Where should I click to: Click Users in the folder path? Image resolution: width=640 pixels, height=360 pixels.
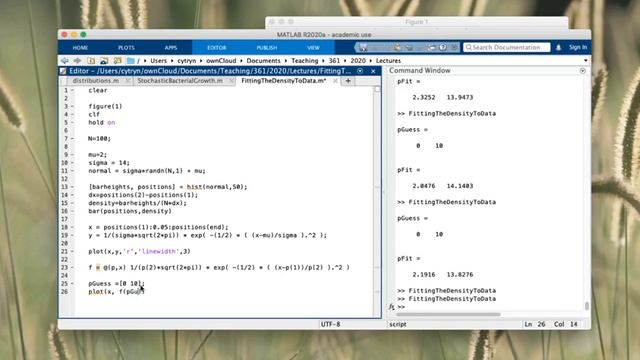(x=158, y=60)
